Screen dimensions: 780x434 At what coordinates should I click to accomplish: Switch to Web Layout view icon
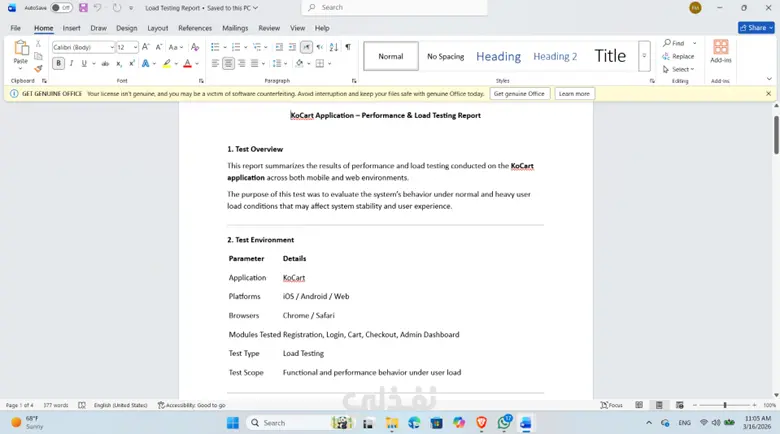point(680,405)
